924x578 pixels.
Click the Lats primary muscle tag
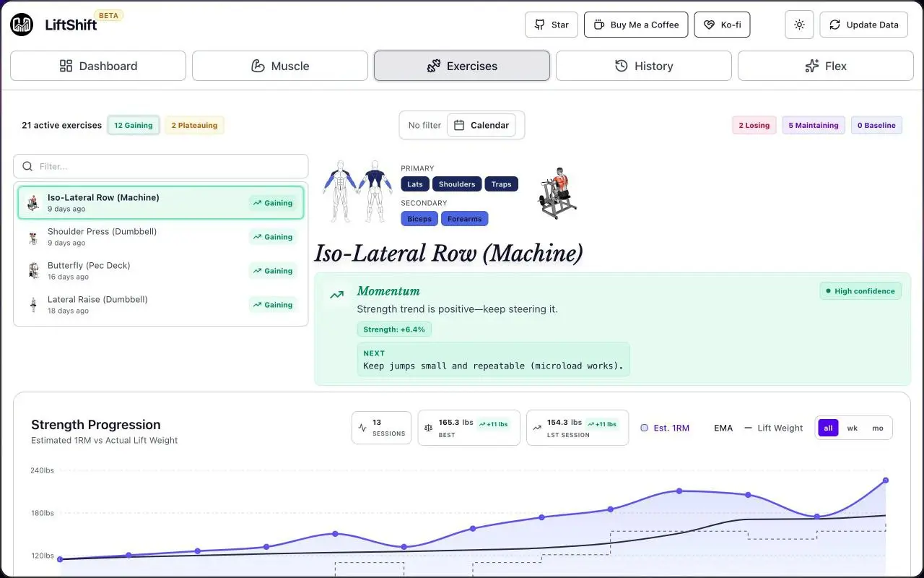point(415,184)
